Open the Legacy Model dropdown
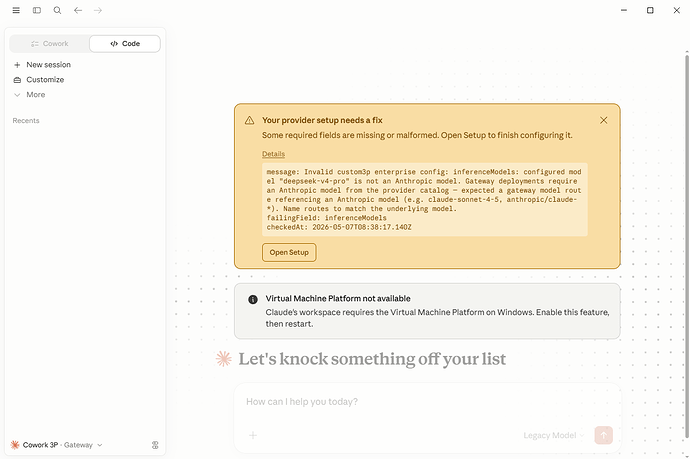This screenshot has height=459, width=690. (554, 435)
